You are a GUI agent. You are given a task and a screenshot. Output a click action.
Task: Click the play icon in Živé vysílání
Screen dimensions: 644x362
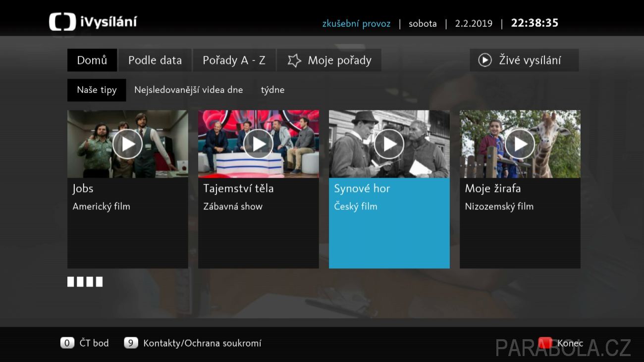[485, 60]
